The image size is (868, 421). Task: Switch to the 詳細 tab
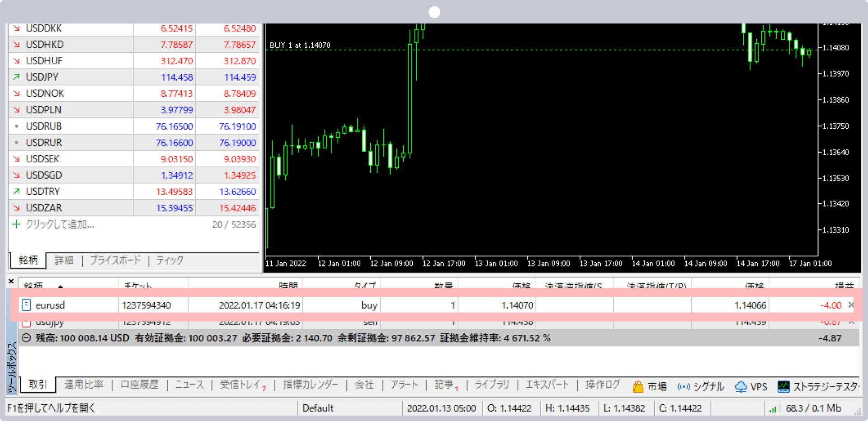point(64,260)
